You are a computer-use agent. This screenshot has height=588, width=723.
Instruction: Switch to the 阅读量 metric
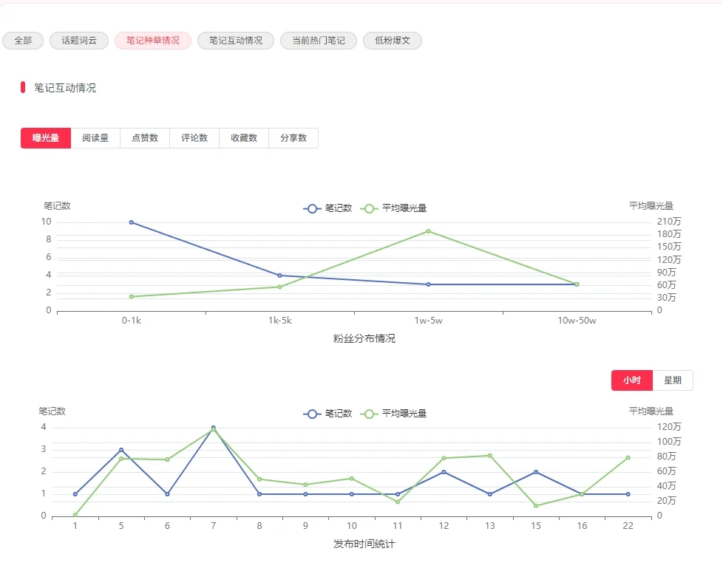coord(95,137)
